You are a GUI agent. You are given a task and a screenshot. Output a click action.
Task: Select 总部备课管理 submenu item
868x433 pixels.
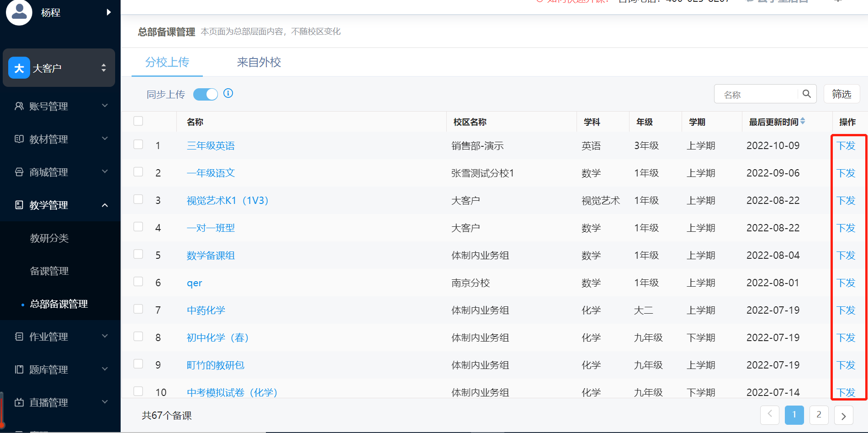point(59,304)
